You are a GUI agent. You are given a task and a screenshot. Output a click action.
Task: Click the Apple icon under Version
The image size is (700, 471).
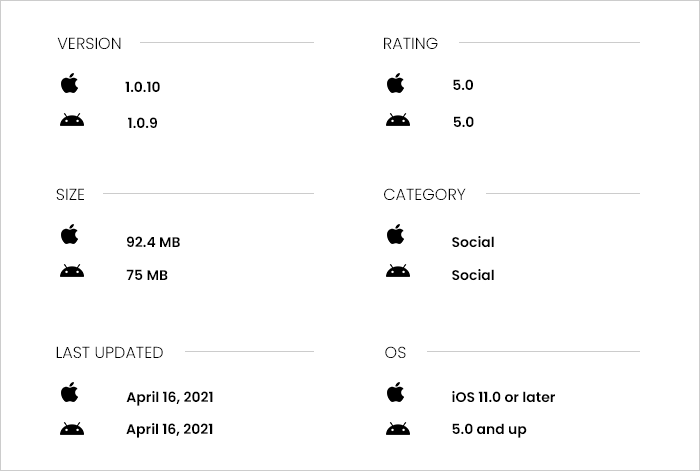point(70,83)
